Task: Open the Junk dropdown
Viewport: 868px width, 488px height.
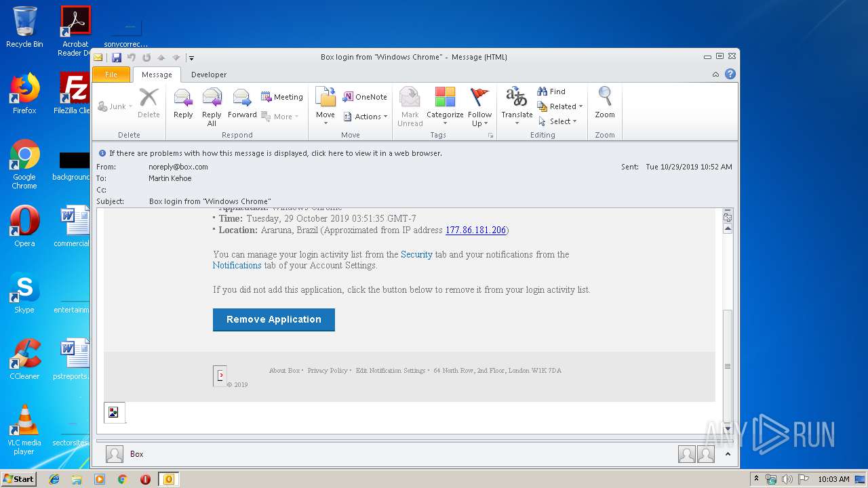Action: point(115,106)
